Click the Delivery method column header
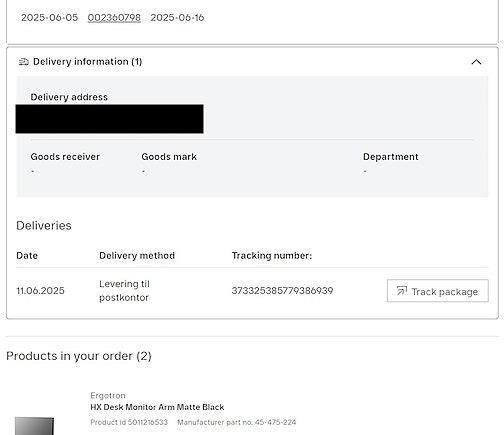 pos(137,256)
